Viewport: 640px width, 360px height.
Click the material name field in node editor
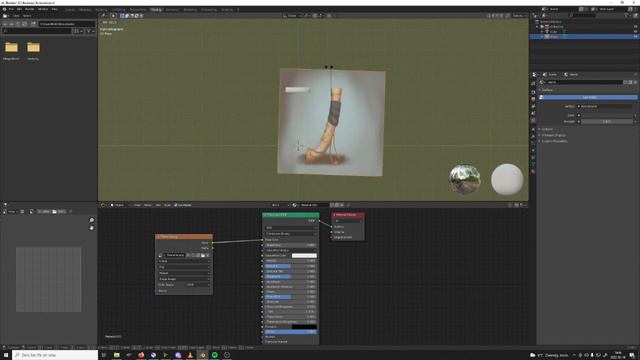pyautogui.click(x=313, y=205)
